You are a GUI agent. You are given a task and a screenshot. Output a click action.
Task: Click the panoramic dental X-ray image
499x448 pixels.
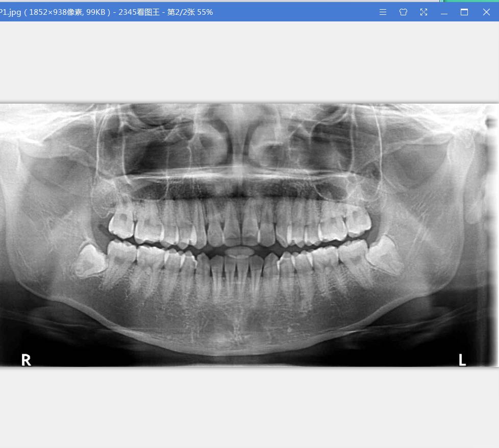(249, 235)
